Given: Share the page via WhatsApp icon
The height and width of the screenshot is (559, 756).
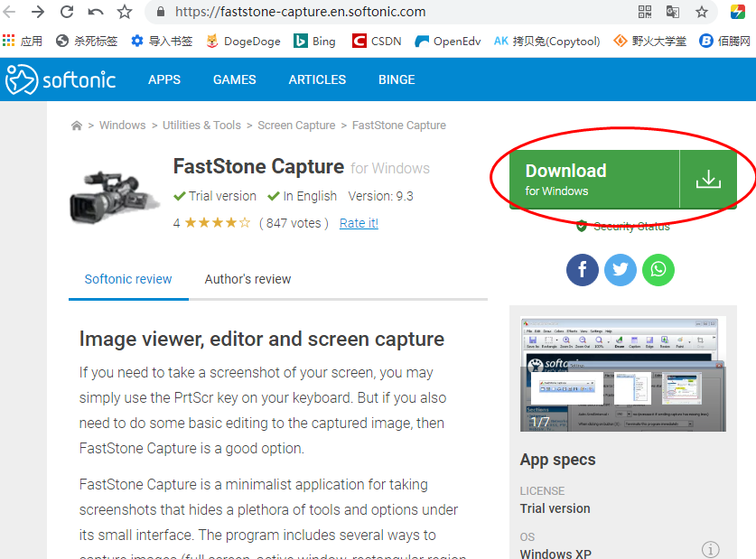Looking at the screenshot, I should [x=658, y=269].
